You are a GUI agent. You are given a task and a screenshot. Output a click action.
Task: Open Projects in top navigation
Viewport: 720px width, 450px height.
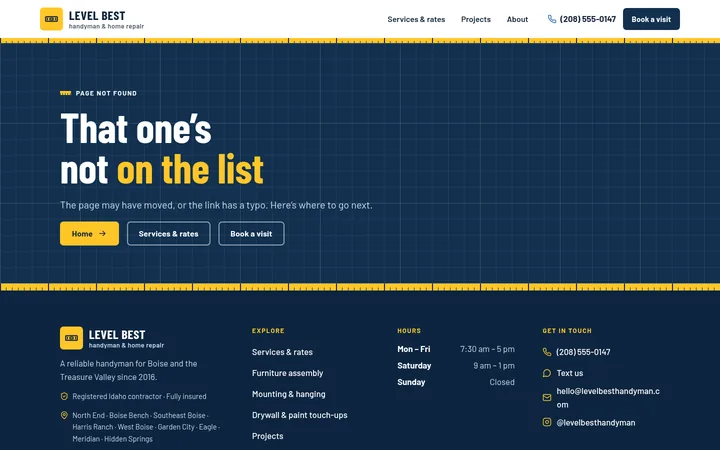[476, 19]
